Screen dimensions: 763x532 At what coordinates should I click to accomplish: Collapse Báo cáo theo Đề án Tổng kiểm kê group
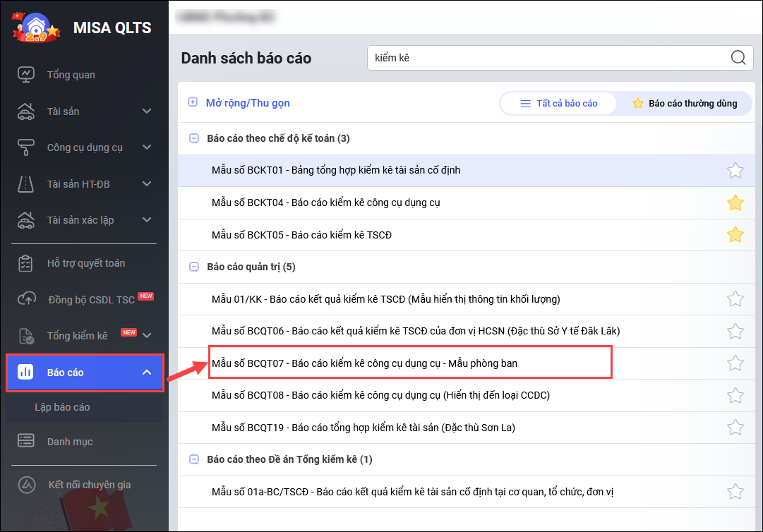coord(193,459)
